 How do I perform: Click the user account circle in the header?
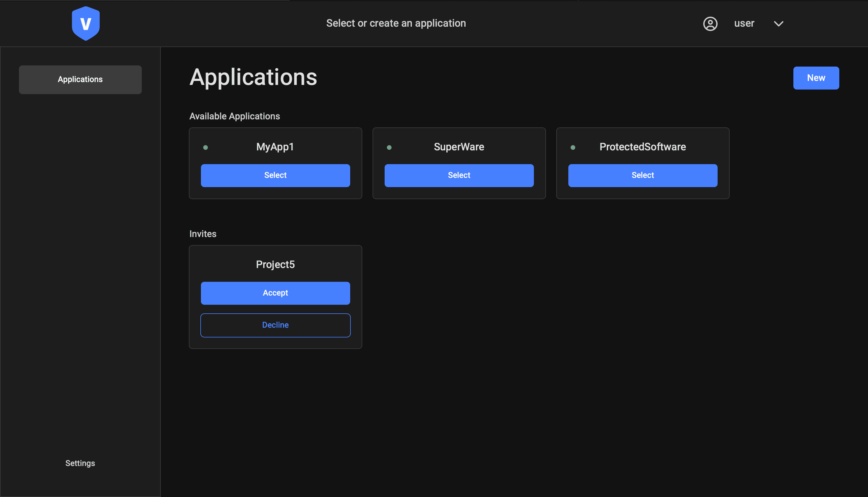click(x=711, y=24)
